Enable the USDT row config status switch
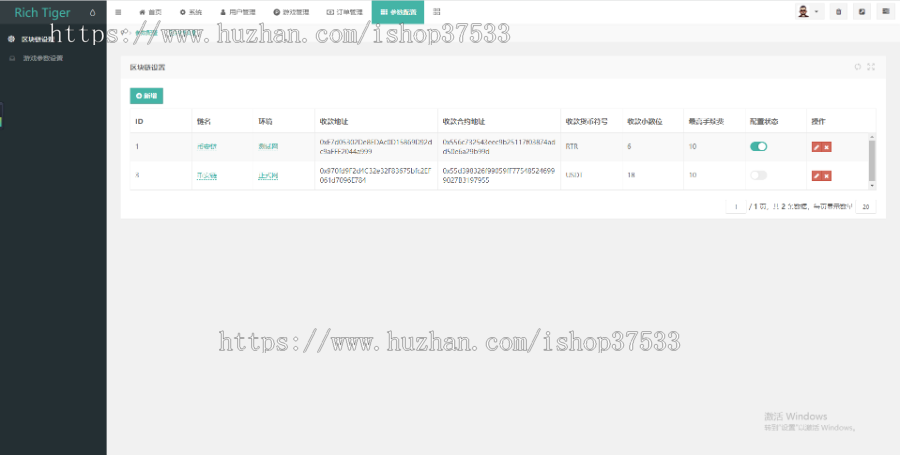The width and height of the screenshot is (900, 455). [758, 175]
